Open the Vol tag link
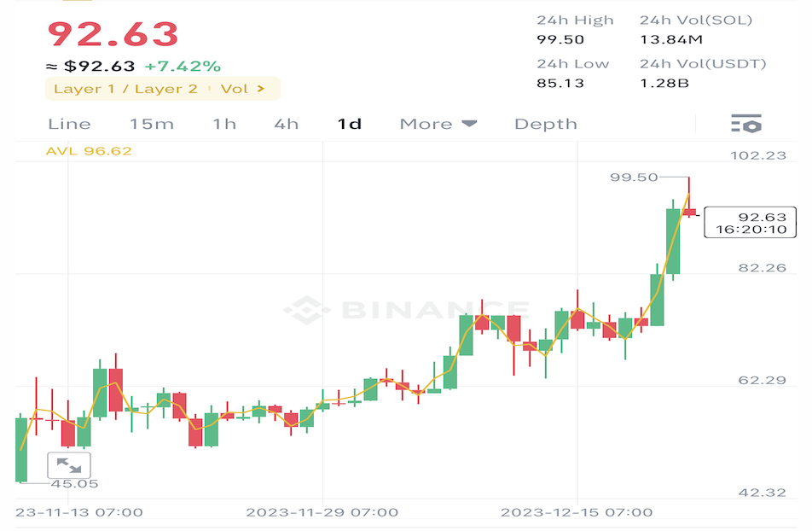 click(x=235, y=89)
